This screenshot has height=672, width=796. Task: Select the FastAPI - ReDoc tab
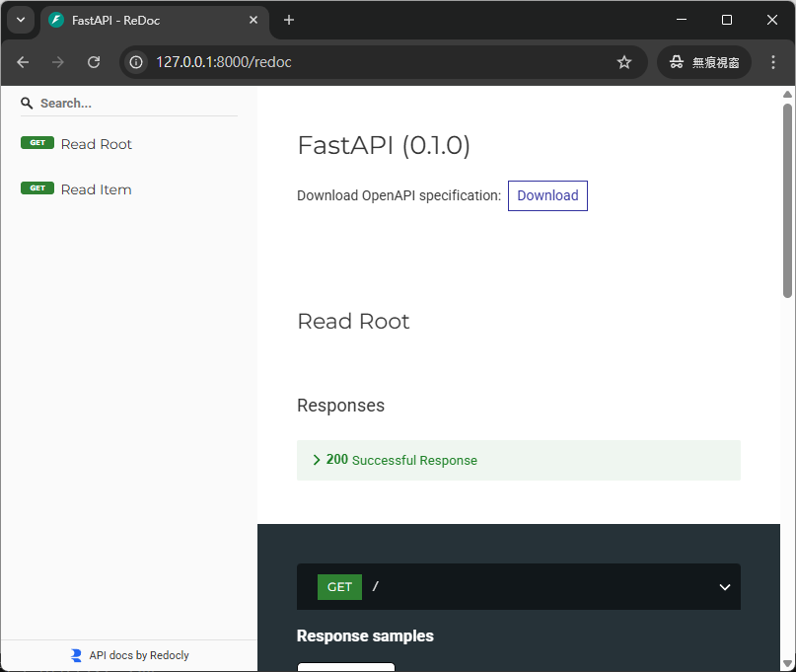[154, 21]
